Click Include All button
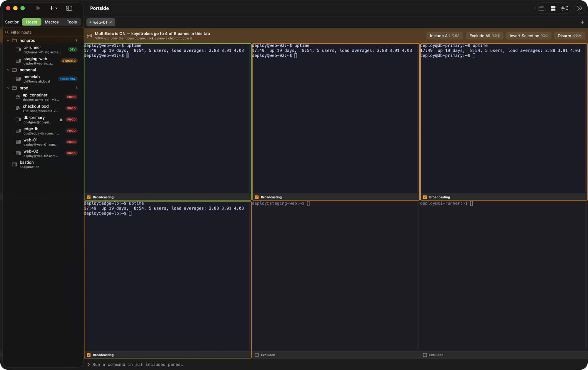 coord(445,36)
